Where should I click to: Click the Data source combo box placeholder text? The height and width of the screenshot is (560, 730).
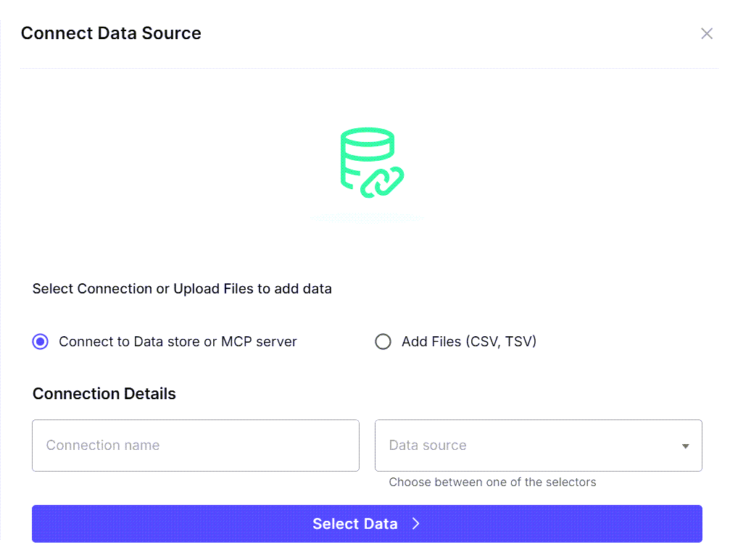427,445
